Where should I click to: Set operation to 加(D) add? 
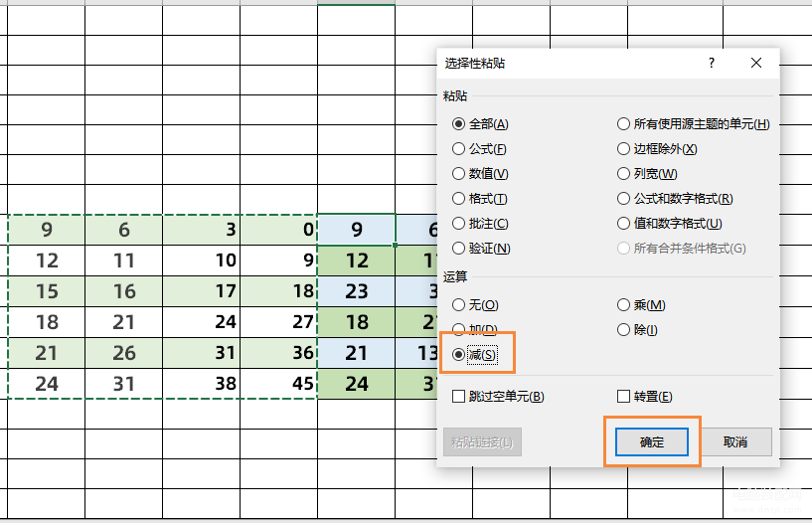[x=474, y=329]
